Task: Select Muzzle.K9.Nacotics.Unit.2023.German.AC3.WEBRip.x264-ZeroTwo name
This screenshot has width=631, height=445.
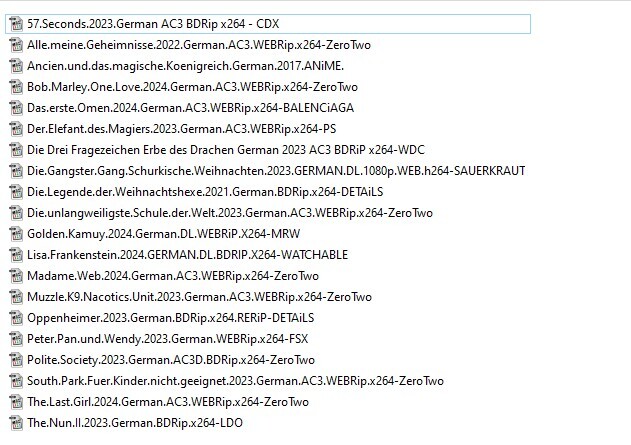Action: [x=199, y=297]
